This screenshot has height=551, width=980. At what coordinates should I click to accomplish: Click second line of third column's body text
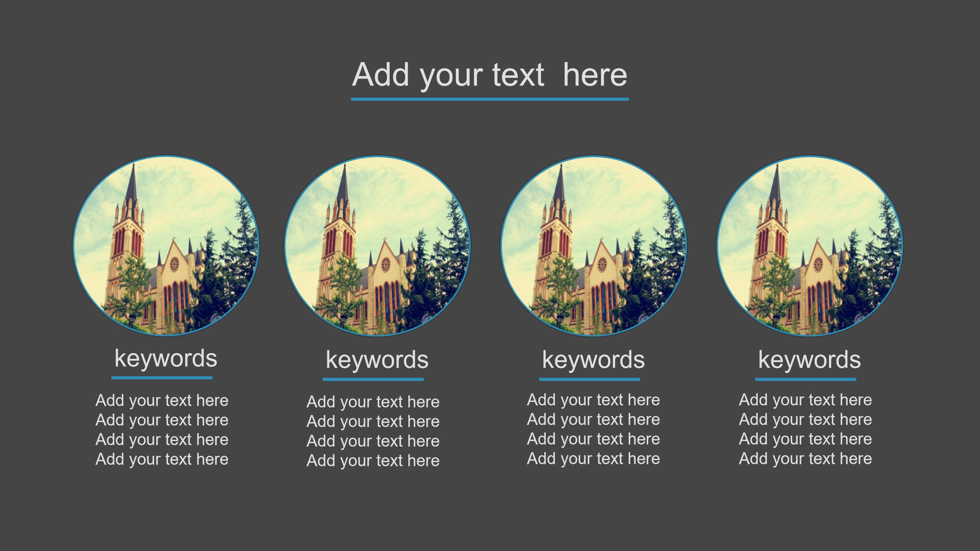point(593,419)
